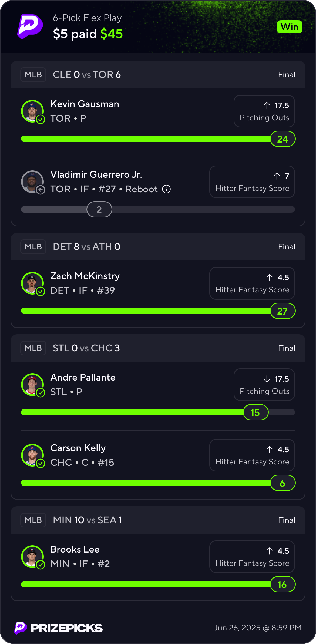Click Carson Kelly's player avatar
This screenshot has width=316, height=644.
(32, 455)
